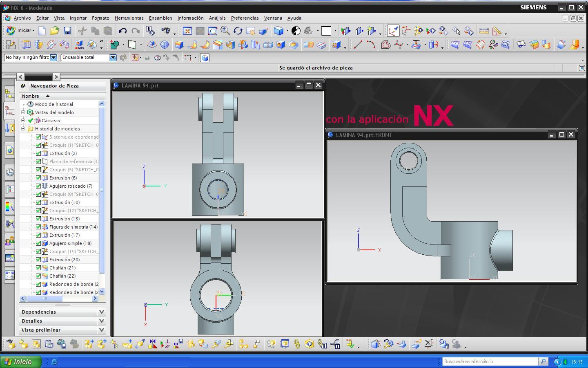Click the background color swatch in the view toolbar
Screen dimensions: 588x368
pos(326,31)
